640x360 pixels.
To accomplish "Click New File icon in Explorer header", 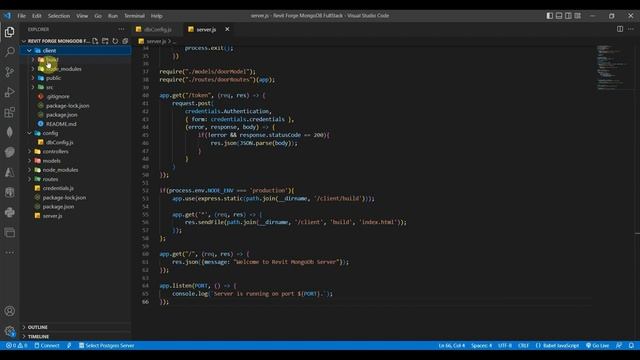I will 95,41.
